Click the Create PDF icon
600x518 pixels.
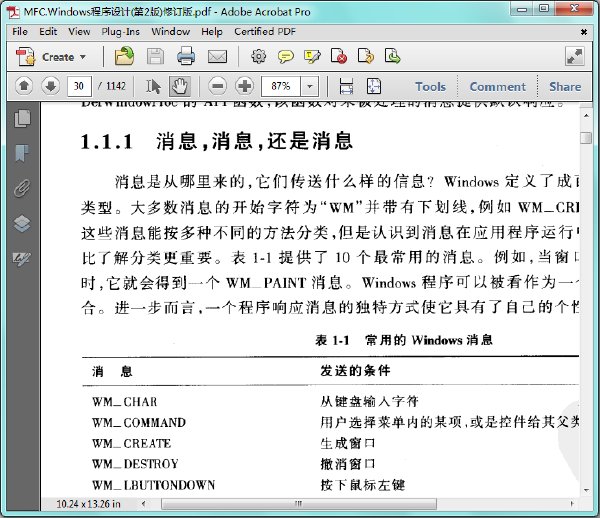(x=25, y=57)
